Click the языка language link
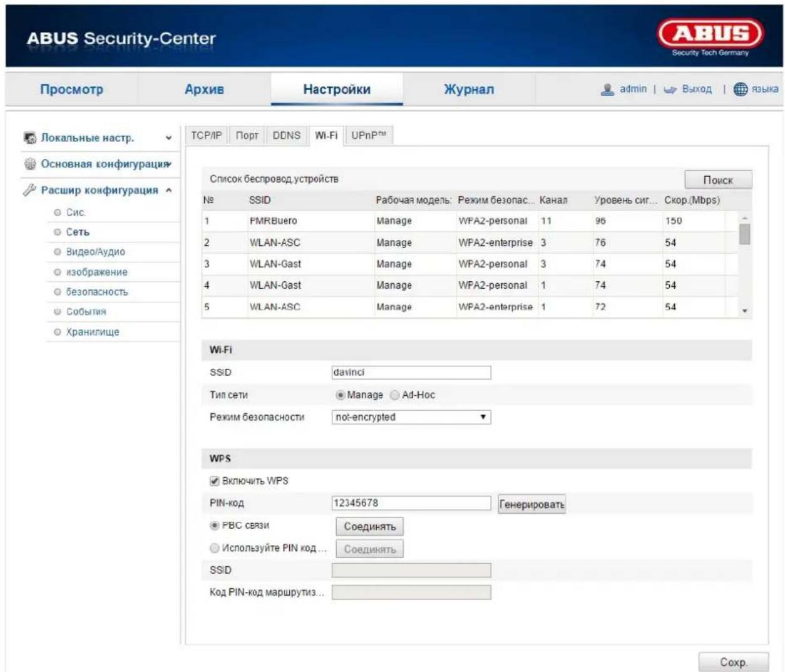785x672 pixels. pos(765,89)
